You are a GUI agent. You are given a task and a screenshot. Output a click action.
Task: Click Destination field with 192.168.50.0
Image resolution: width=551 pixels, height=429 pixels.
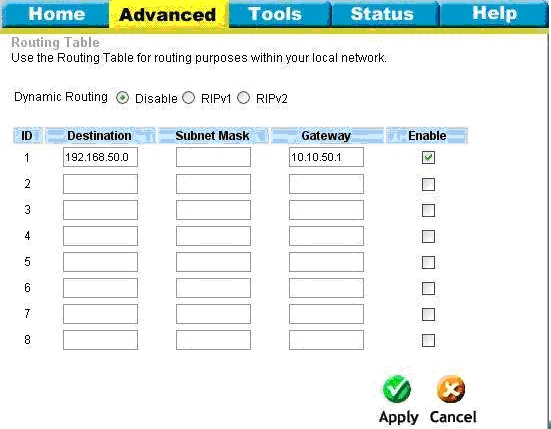pyautogui.click(x=101, y=157)
